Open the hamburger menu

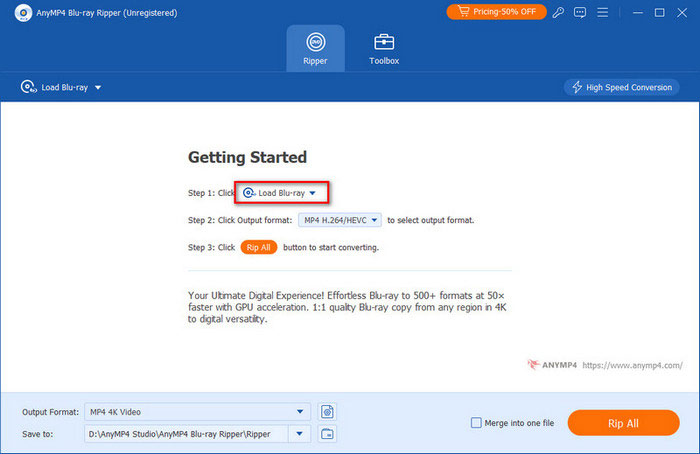pos(603,12)
